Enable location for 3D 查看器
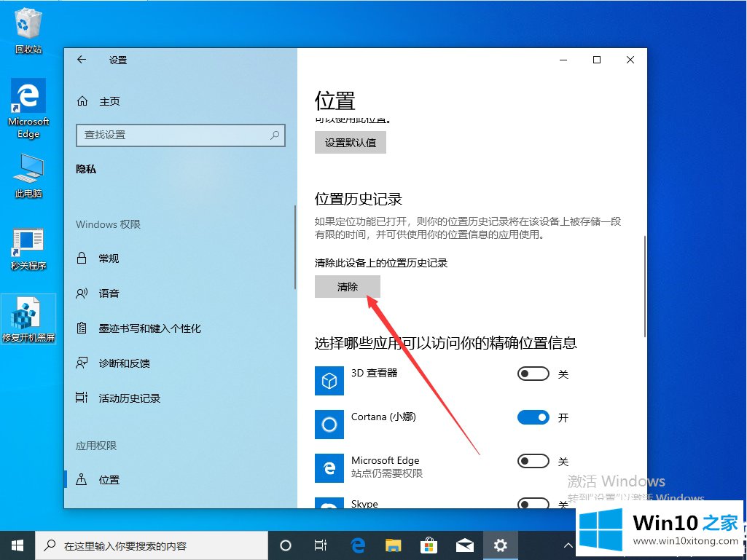 533,374
